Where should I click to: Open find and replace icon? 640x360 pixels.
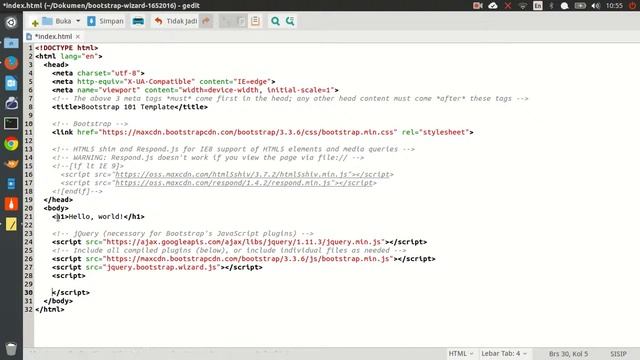point(290,21)
